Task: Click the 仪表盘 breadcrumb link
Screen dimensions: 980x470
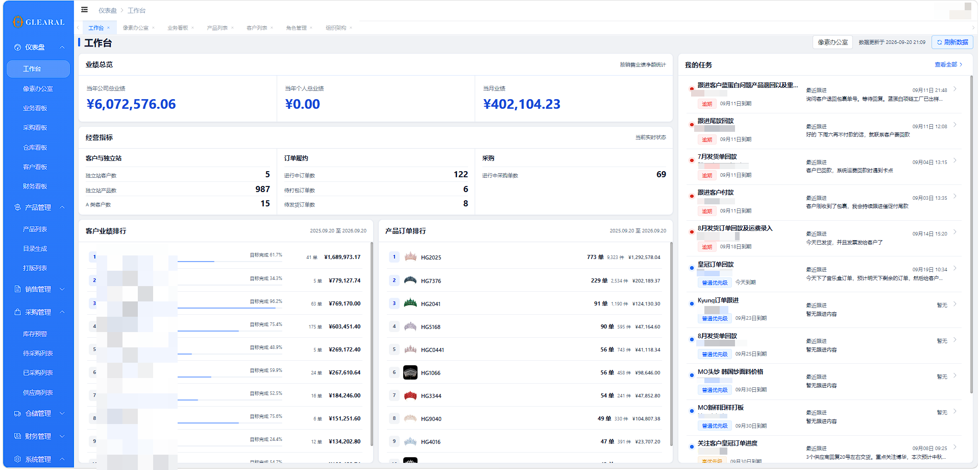Action: 108,10
